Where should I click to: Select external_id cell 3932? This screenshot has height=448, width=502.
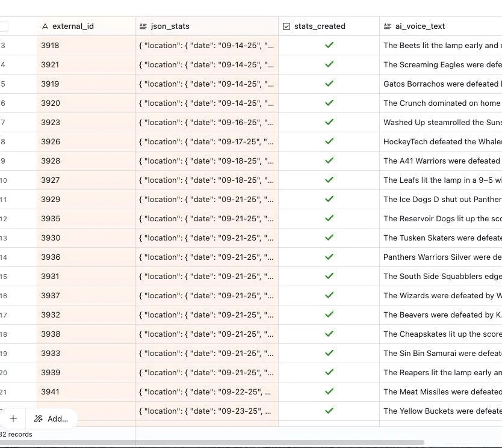click(86, 315)
